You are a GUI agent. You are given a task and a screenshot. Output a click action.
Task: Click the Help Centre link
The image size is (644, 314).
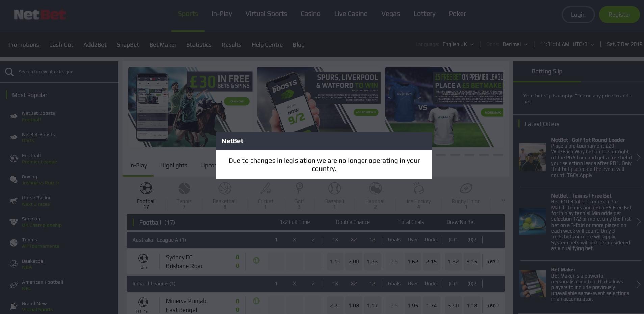[x=267, y=45]
